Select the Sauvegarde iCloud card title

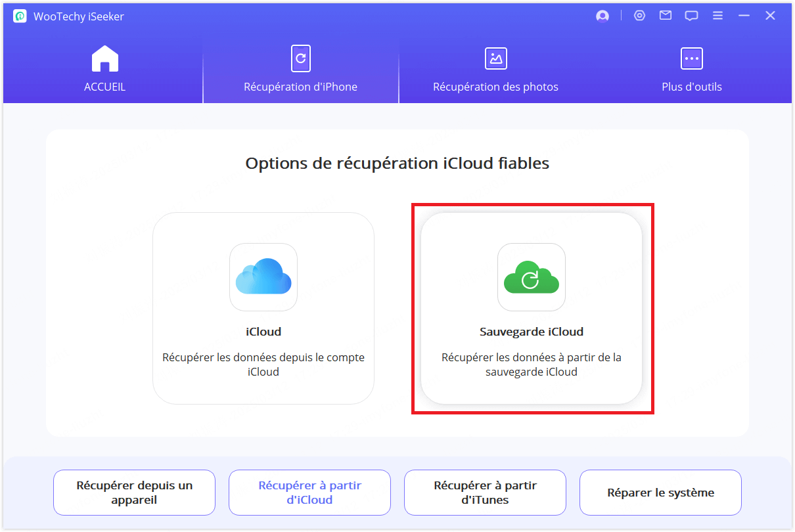pyautogui.click(x=531, y=332)
